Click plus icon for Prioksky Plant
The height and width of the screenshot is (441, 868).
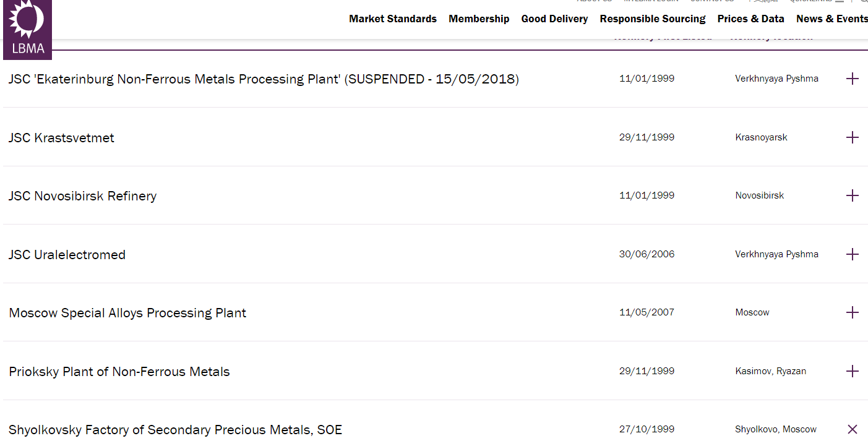coord(852,371)
